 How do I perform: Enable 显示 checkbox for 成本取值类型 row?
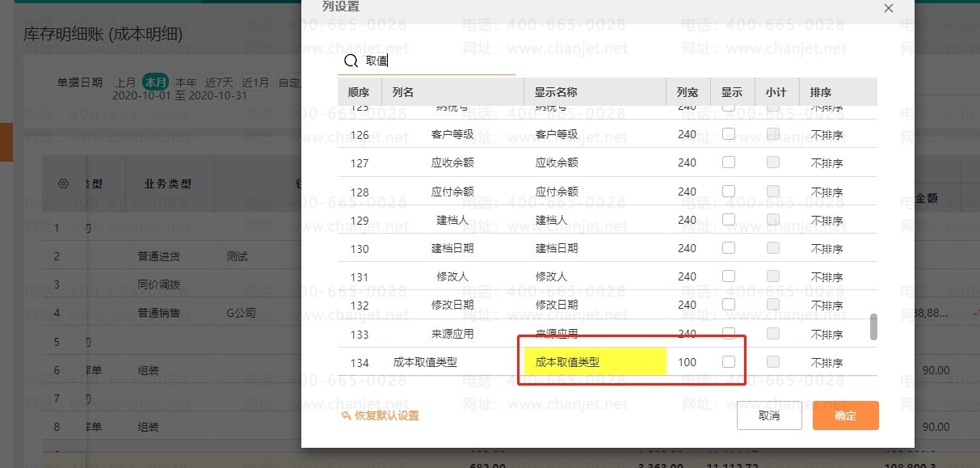[729, 362]
